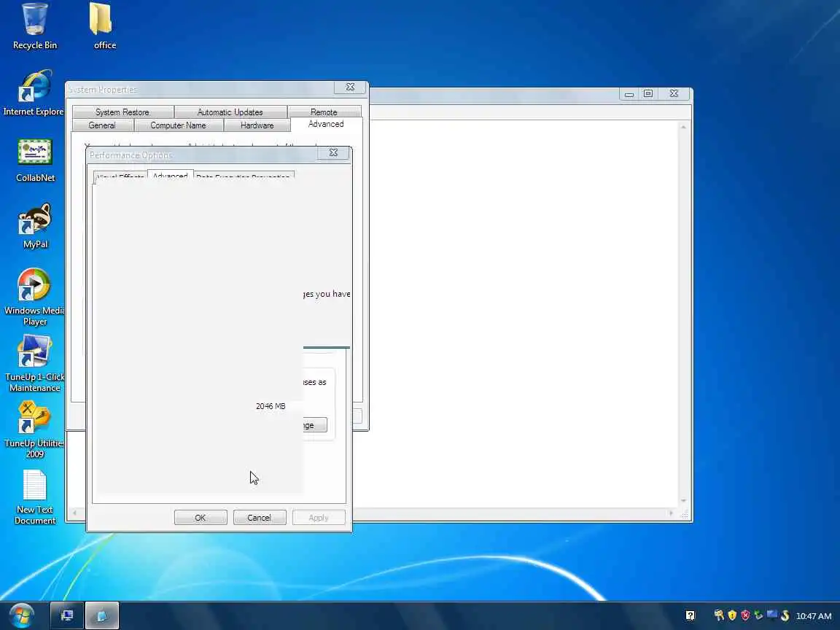Select Advanced tab in Performance Options
This screenshot has height=630, width=840.
click(x=170, y=175)
